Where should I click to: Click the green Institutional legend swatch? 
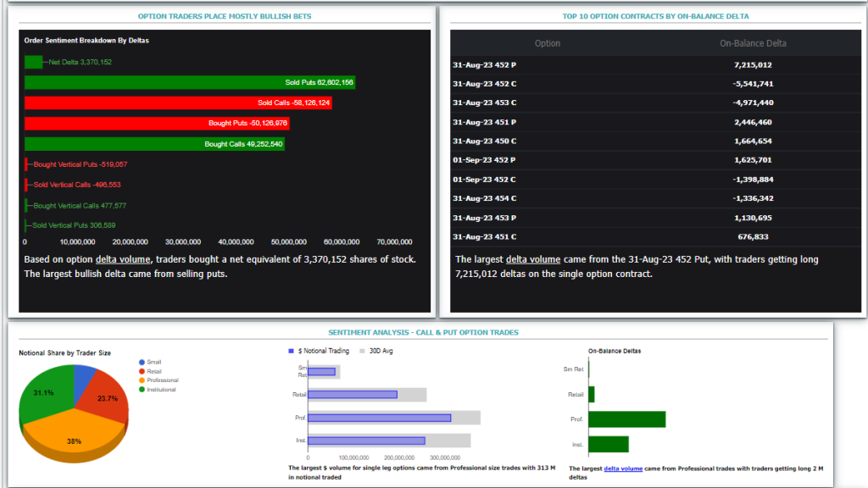point(142,390)
